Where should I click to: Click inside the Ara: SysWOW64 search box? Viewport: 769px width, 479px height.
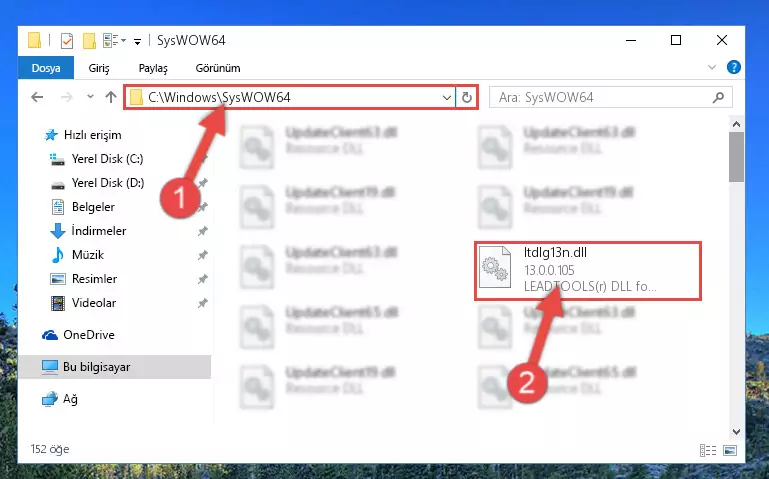603,98
